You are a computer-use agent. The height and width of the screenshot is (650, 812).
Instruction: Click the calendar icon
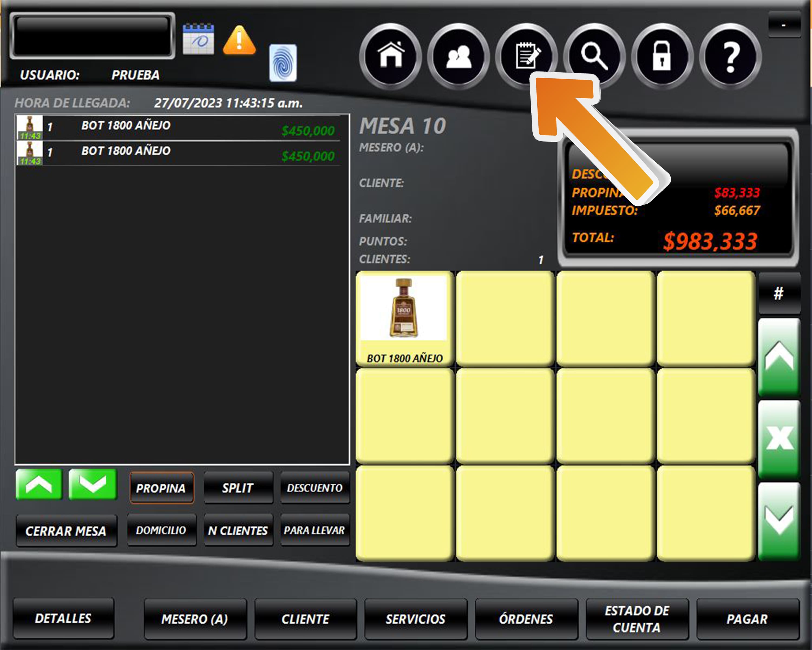[198, 39]
